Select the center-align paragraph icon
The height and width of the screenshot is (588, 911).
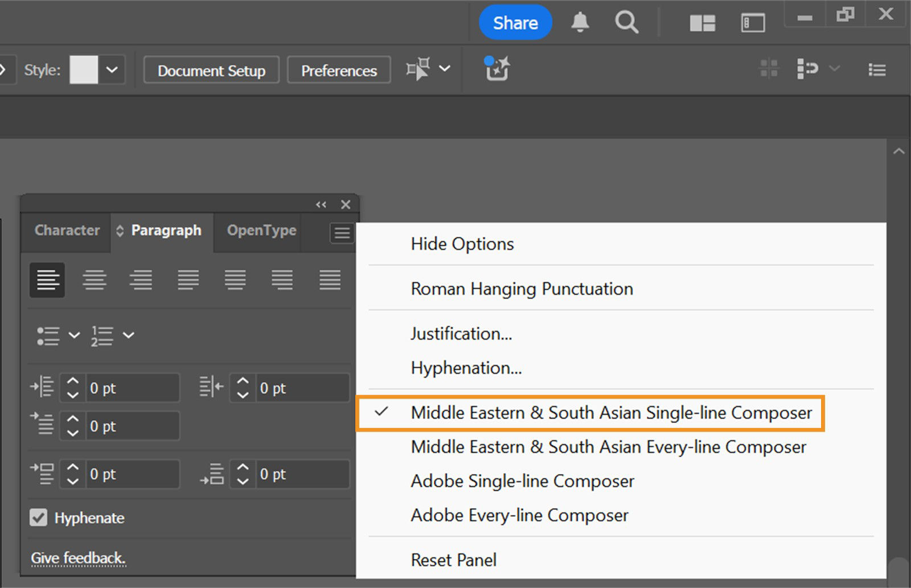click(x=95, y=280)
